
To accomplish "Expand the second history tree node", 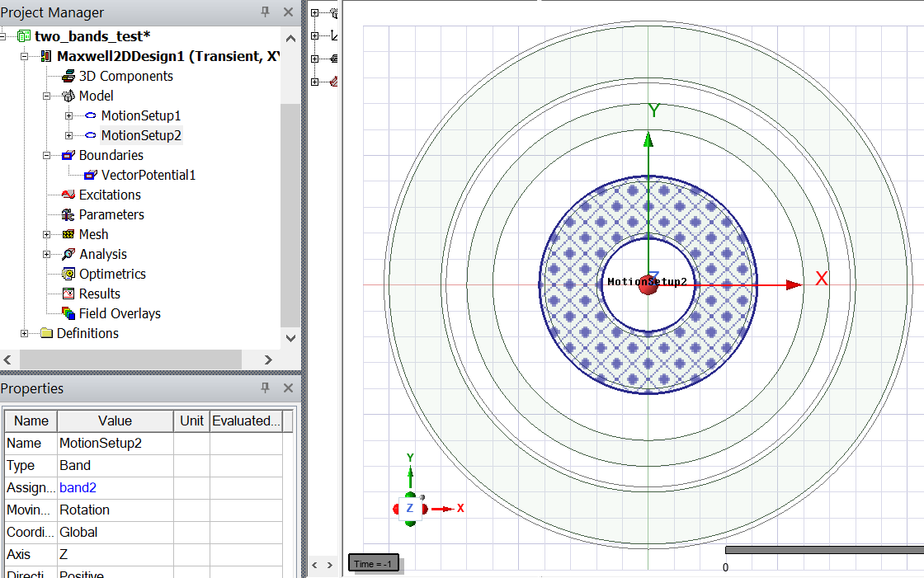I will (314, 36).
